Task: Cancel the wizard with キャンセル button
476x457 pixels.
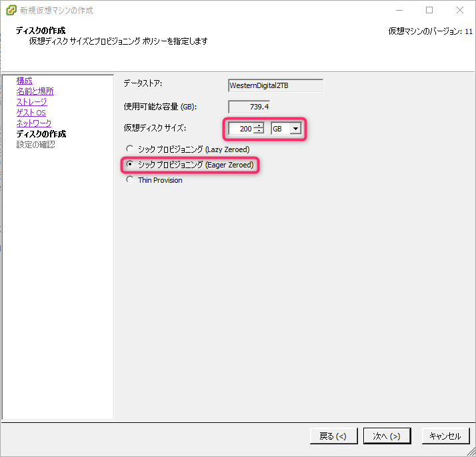Action: click(x=445, y=436)
